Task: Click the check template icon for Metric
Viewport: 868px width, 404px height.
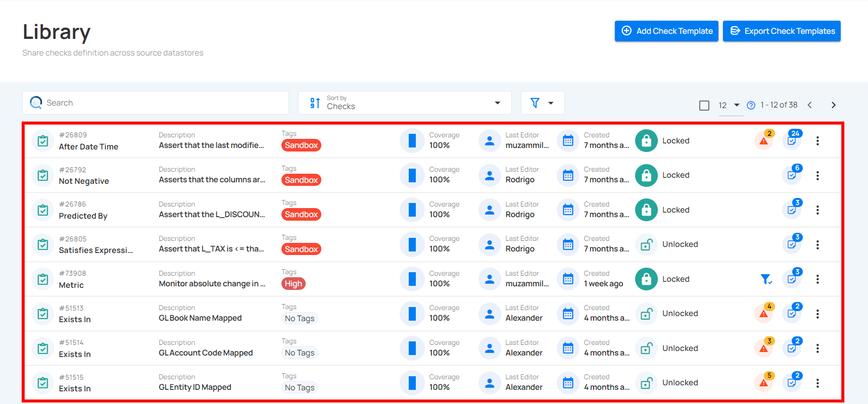Action: click(43, 279)
